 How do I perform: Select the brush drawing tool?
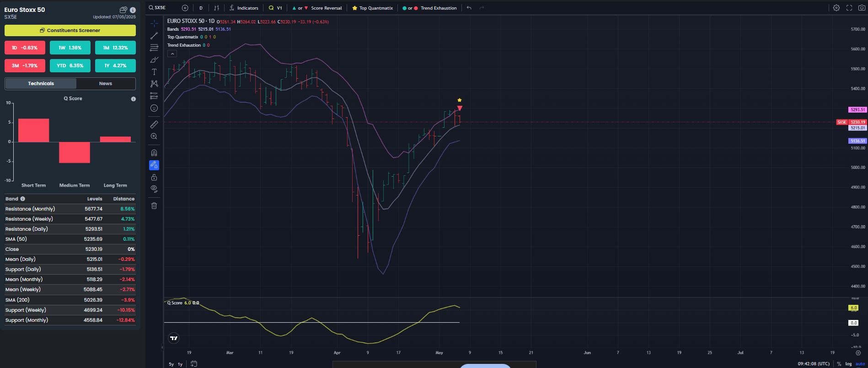[154, 60]
